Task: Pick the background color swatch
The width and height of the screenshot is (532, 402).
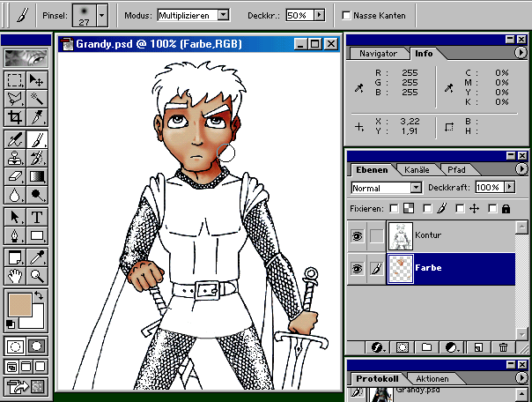Action: click(37, 321)
